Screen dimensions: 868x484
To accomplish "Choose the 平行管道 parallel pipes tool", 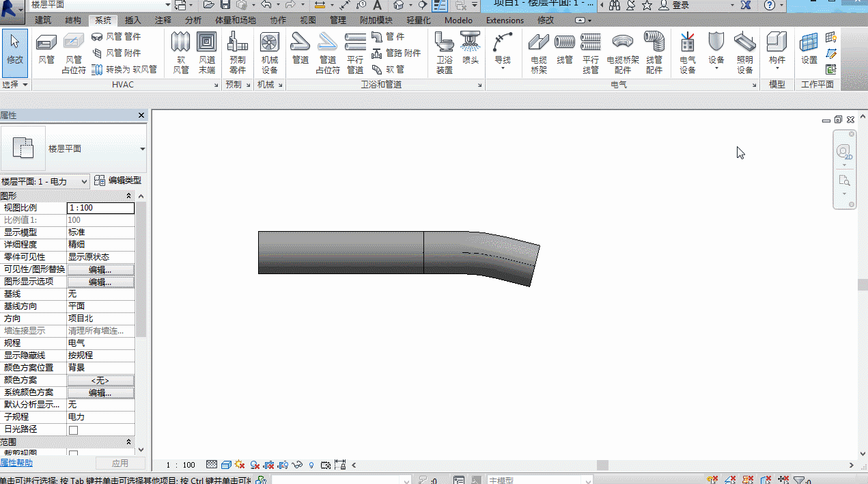I will (x=355, y=53).
